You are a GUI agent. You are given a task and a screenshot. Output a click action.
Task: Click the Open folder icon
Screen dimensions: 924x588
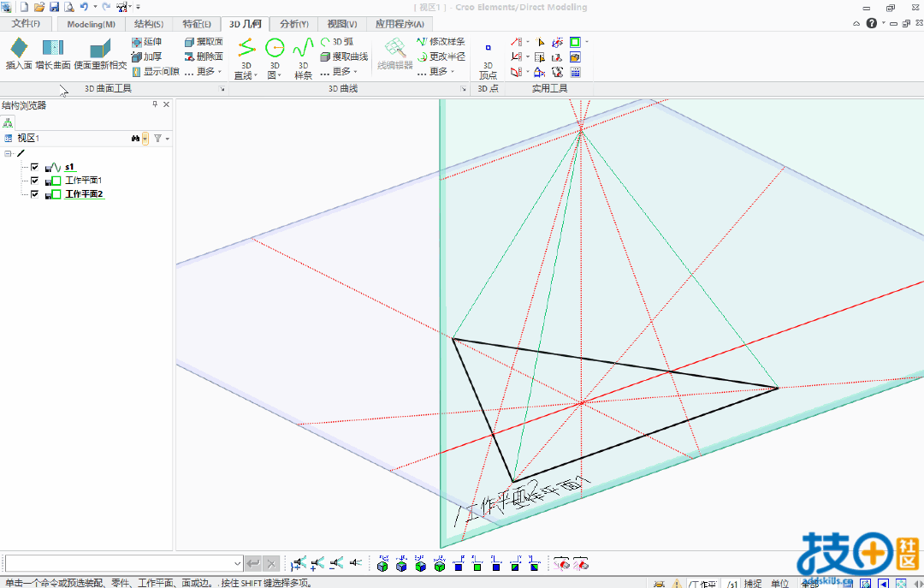39,7
